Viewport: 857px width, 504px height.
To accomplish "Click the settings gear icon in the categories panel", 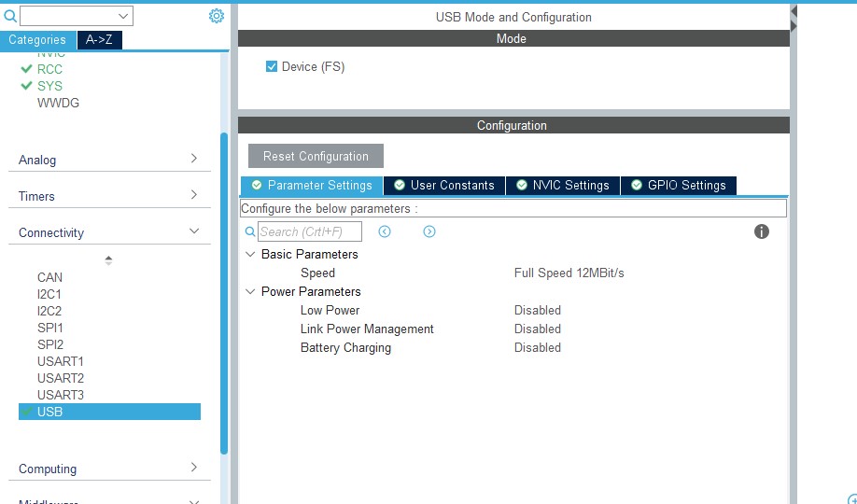I will tap(216, 16).
